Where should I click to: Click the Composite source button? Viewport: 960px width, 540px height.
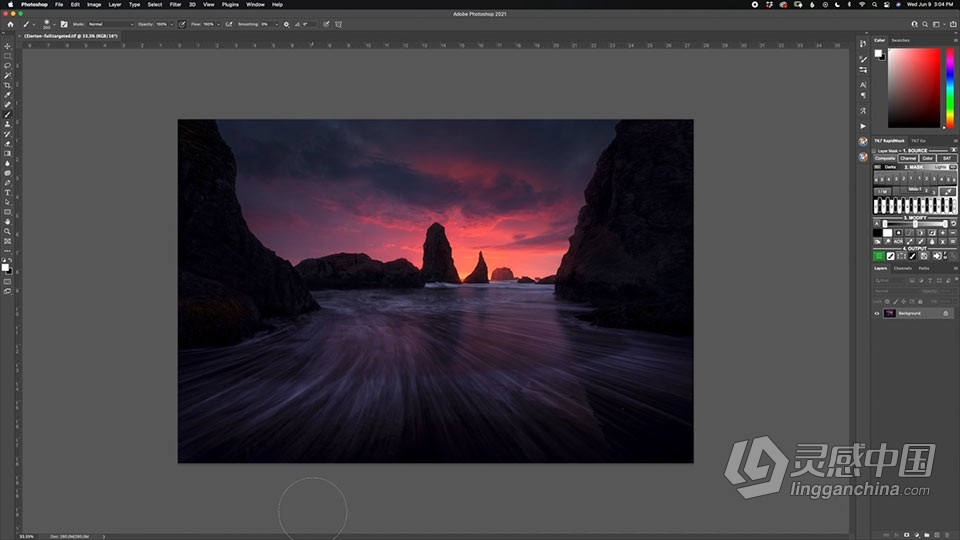click(885, 158)
